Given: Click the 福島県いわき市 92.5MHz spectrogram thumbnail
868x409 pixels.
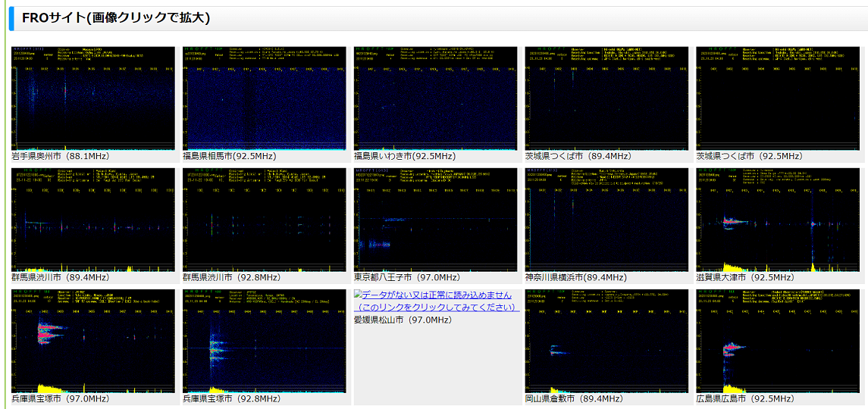Looking at the screenshot, I should pos(436,98).
